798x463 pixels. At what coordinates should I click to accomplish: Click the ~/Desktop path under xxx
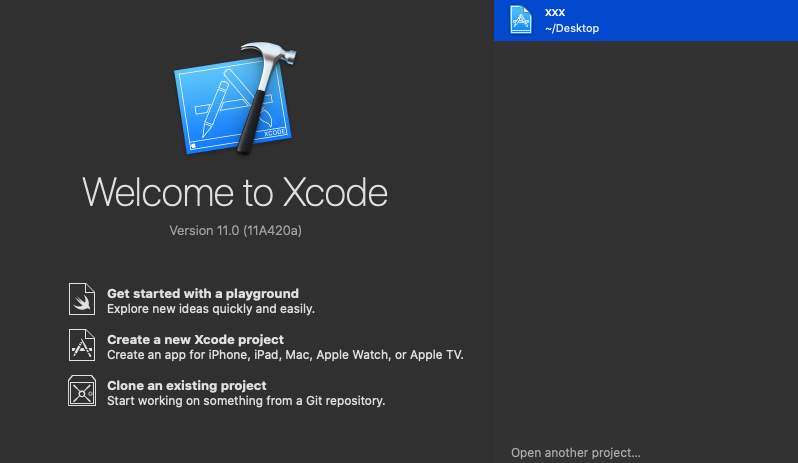[572, 28]
